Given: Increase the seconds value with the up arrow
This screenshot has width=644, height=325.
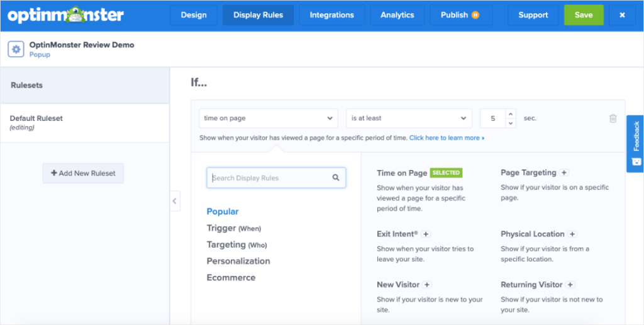Looking at the screenshot, I should (x=511, y=114).
